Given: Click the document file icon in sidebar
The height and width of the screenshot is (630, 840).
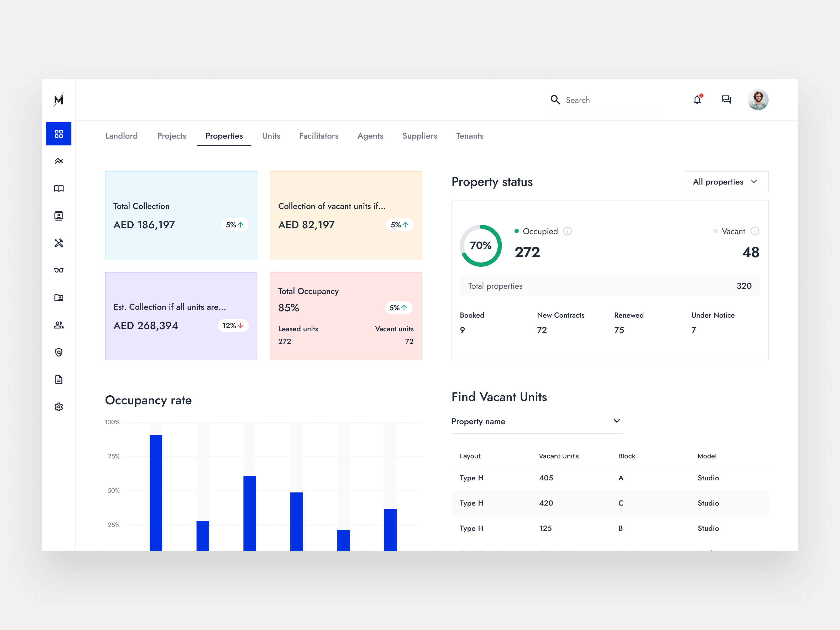Looking at the screenshot, I should coord(59,380).
